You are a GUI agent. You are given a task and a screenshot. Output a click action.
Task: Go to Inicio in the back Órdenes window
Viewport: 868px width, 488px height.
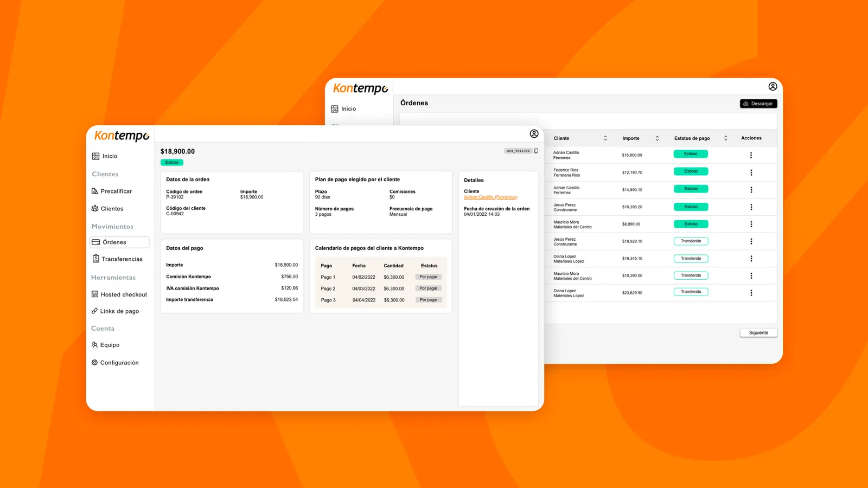(x=343, y=109)
